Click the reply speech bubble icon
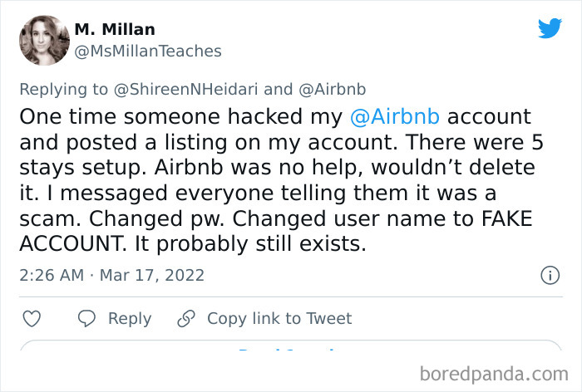Screen dimensions: 582x392 tap(87, 319)
